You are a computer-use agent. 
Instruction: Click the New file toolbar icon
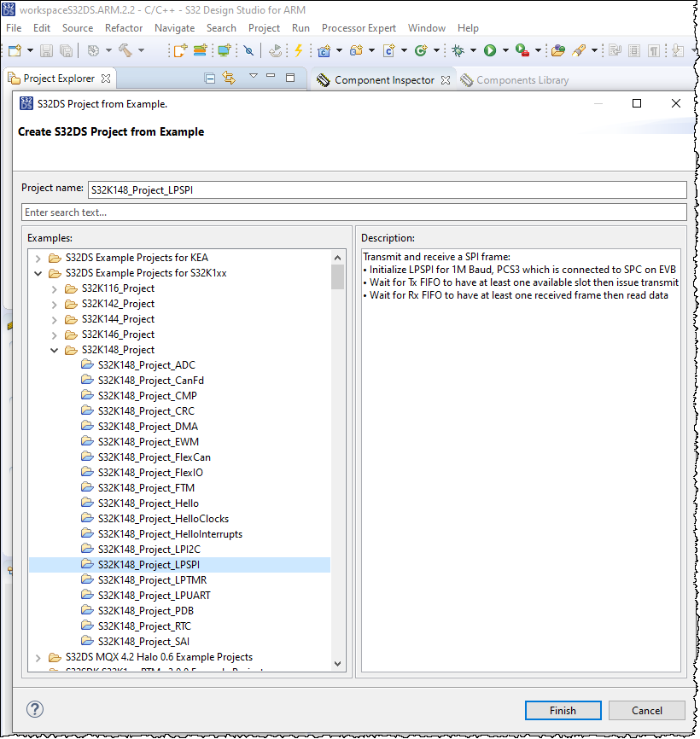click(x=15, y=50)
